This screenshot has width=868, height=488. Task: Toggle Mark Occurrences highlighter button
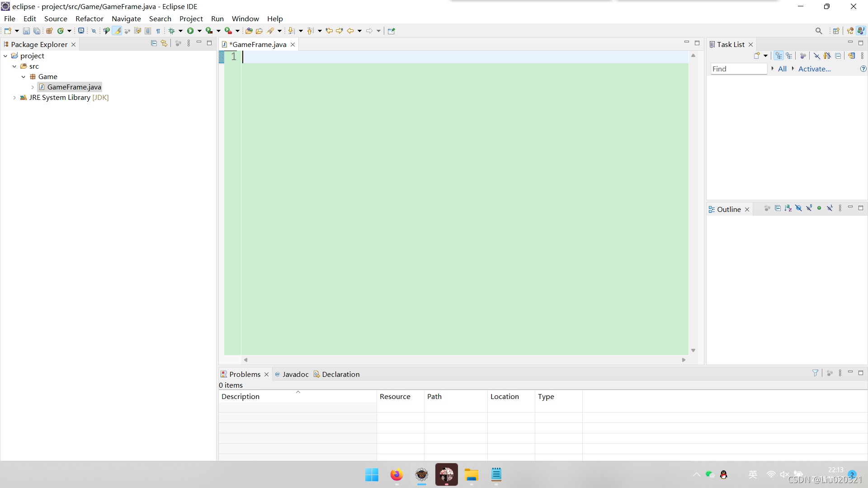(117, 31)
